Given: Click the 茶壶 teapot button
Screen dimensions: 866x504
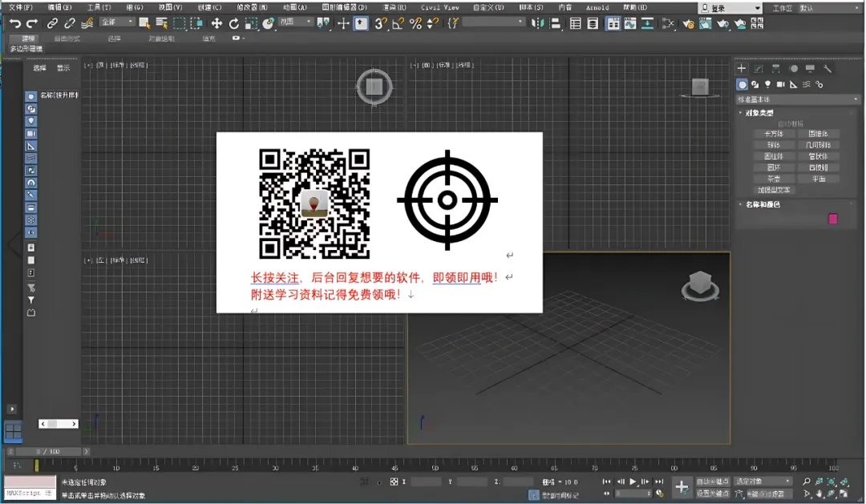Looking at the screenshot, I should click(774, 179).
